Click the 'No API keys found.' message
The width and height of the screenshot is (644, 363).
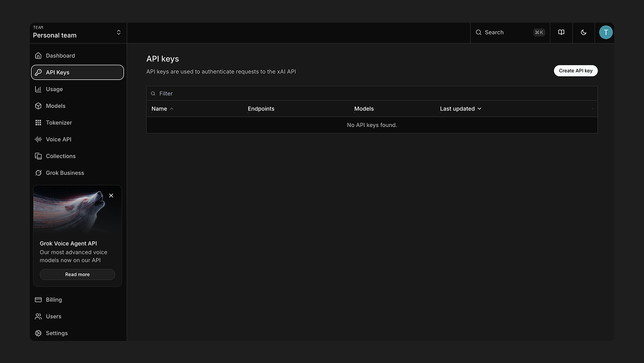point(371,125)
